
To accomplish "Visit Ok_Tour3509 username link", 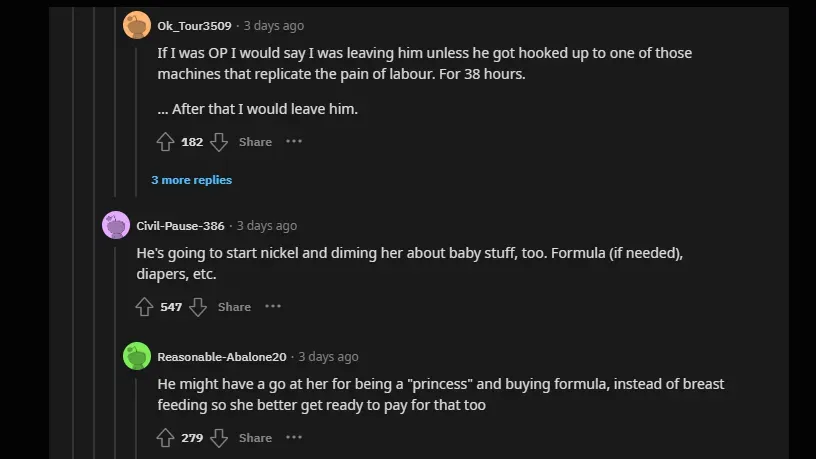I will tap(195, 26).
